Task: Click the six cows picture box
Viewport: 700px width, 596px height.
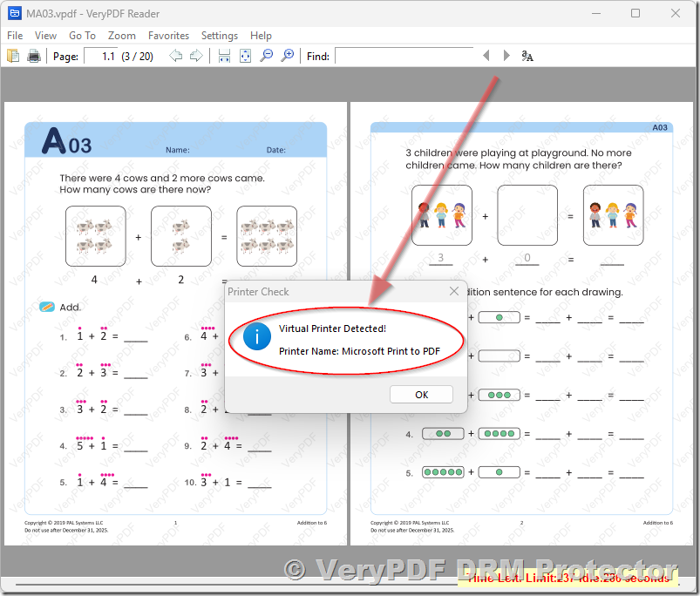Action: 267,236
